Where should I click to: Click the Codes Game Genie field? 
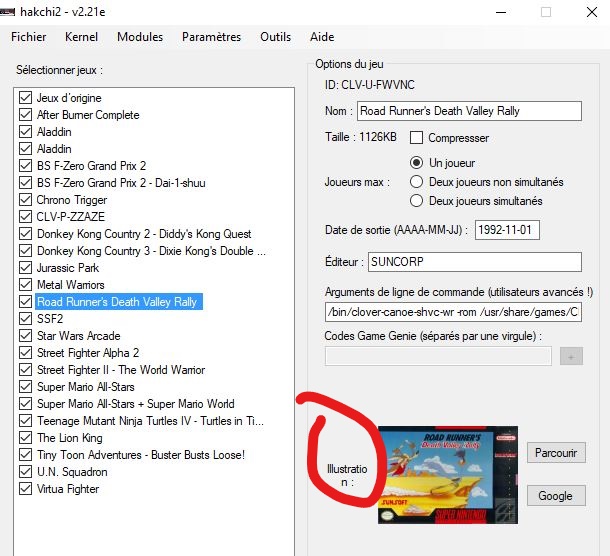pyautogui.click(x=438, y=356)
